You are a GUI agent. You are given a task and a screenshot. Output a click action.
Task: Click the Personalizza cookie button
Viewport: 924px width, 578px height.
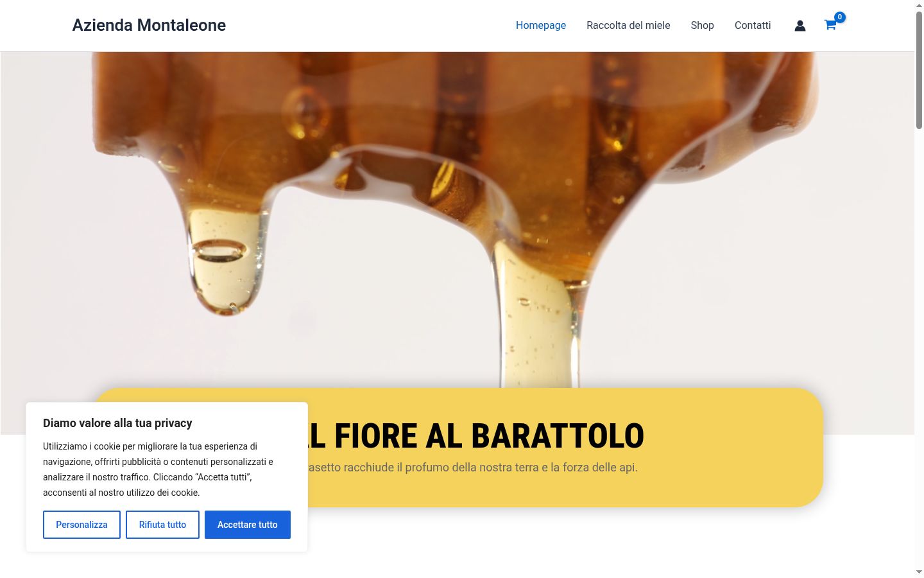tap(81, 525)
